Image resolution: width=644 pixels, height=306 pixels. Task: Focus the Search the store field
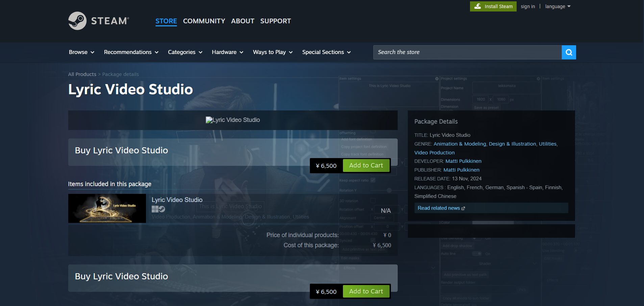pos(467,52)
